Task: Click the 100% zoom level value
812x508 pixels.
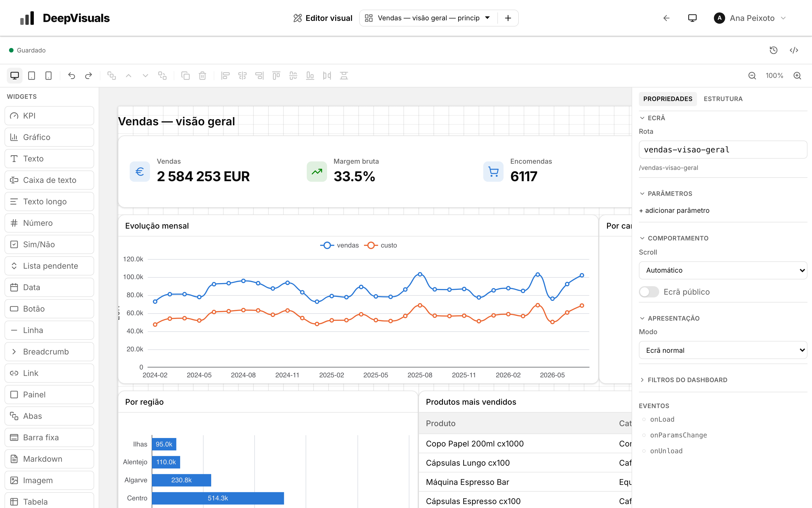Action: click(x=775, y=76)
